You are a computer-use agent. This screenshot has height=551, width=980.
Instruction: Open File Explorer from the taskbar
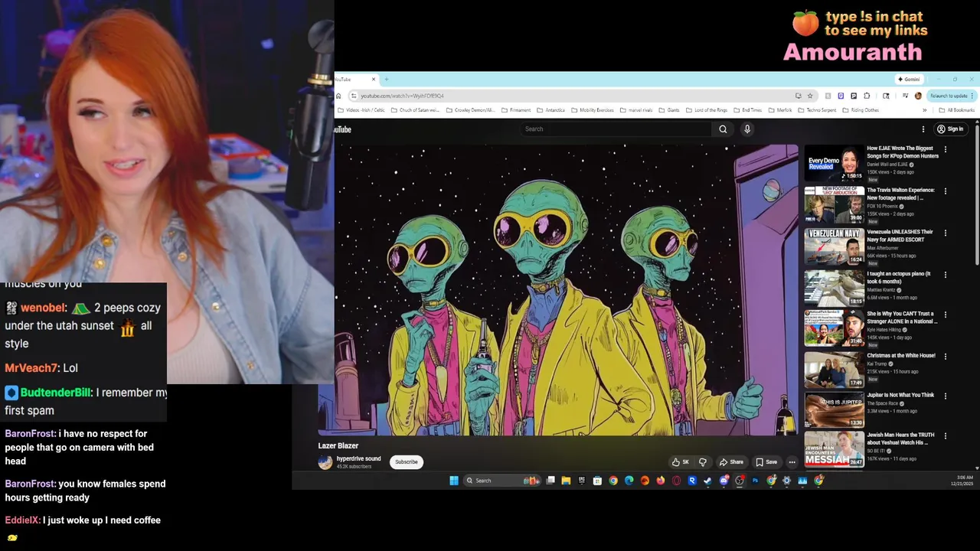566,481
